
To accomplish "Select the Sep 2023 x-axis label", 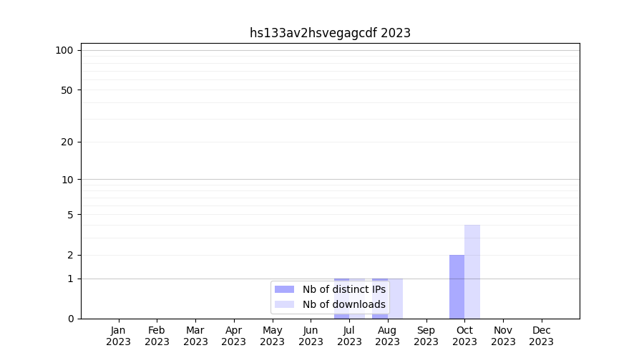I will pos(426,336).
